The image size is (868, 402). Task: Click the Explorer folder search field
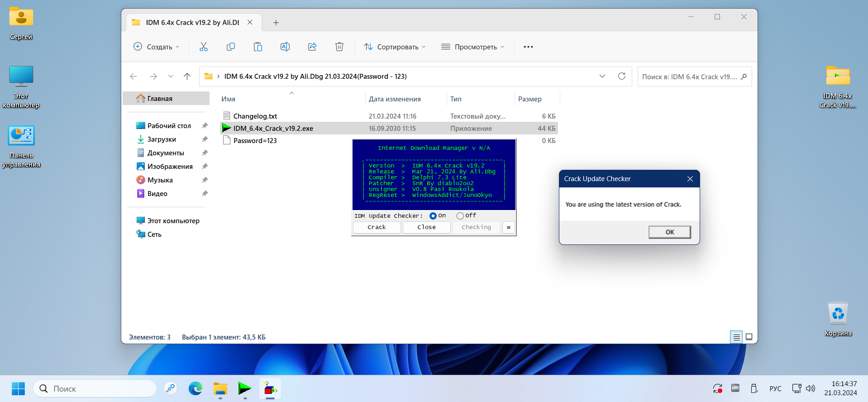point(695,77)
